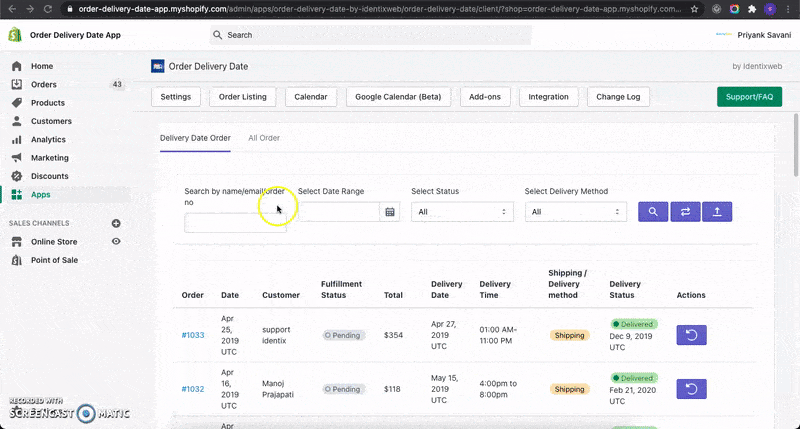This screenshot has height=429, width=800.
Task: Click browser address bar URL
Action: (379, 9)
